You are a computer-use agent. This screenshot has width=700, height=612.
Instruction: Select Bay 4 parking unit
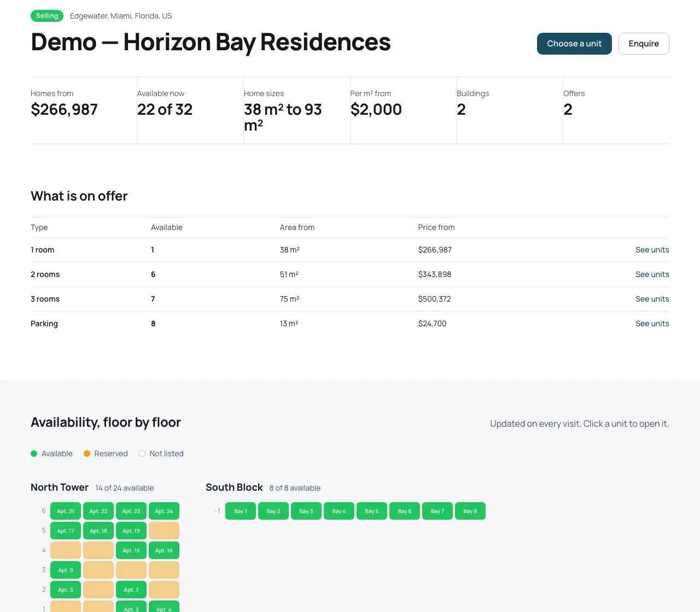pos(339,511)
